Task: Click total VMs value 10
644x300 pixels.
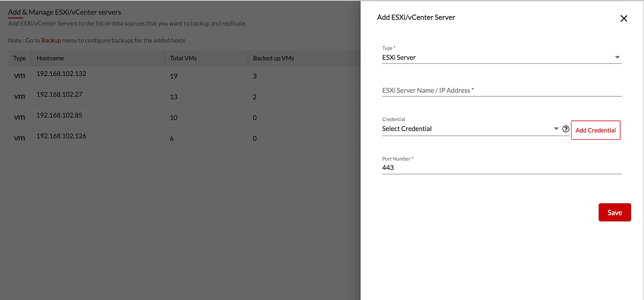Action: click(x=174, y=118)
